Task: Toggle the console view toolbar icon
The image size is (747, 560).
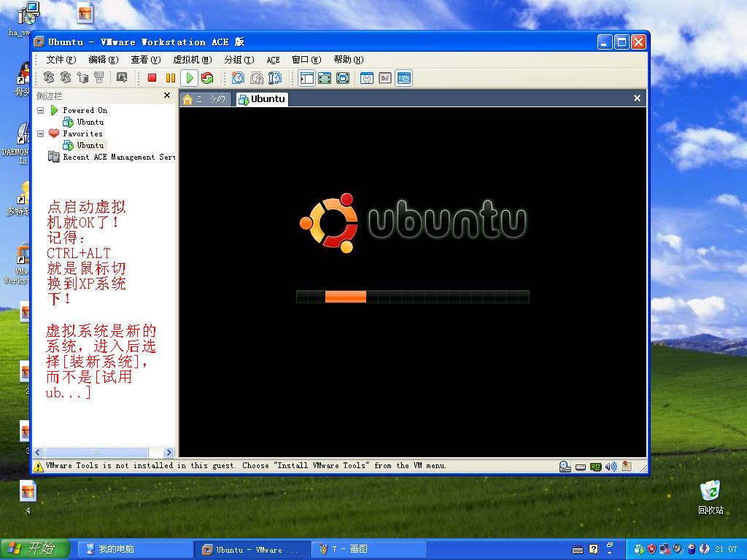Action: [404, 78]
